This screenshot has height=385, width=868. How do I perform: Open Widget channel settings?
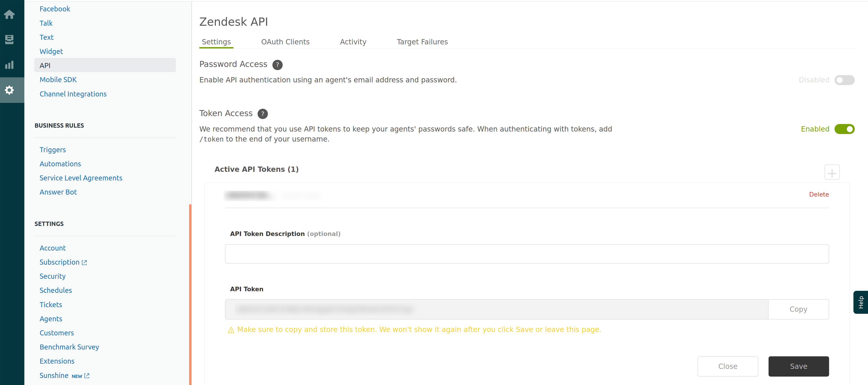pos(51,51)
